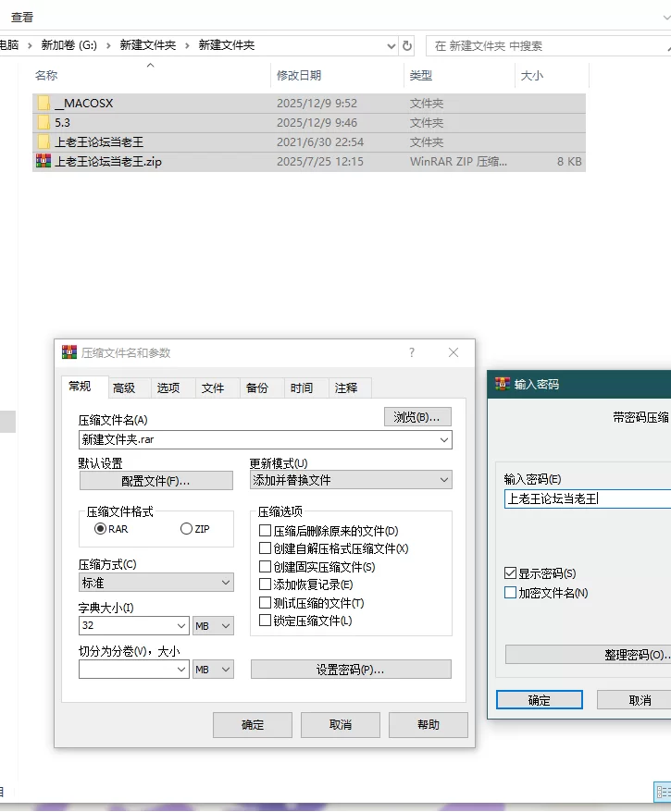Click 确定 in 压缩文件名和参数 dialog

coord(253,724)
